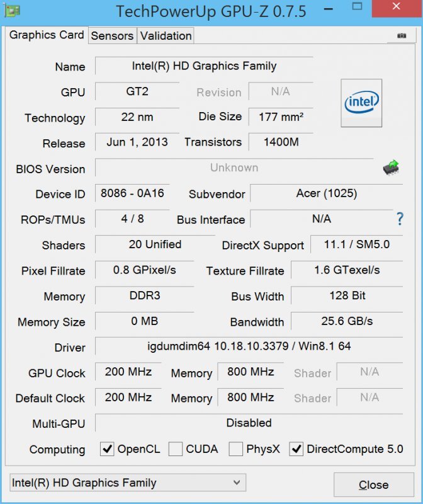
Task: Click the GPU Clock value box
Action: 128,372
